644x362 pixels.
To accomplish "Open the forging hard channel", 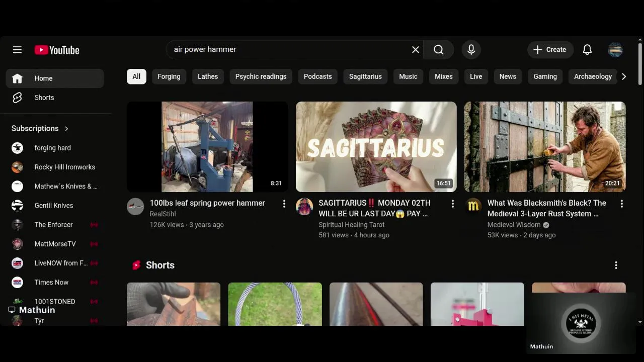I will pos(55,148).
